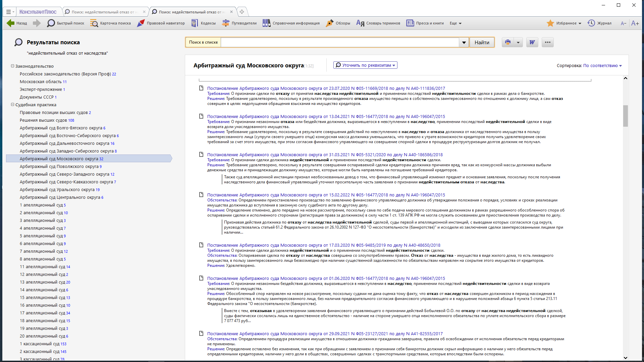The width and height of the screenshot is (644, 362).
Task: Open Quick search (Быстрый поиск)
Action: point(66,23)
